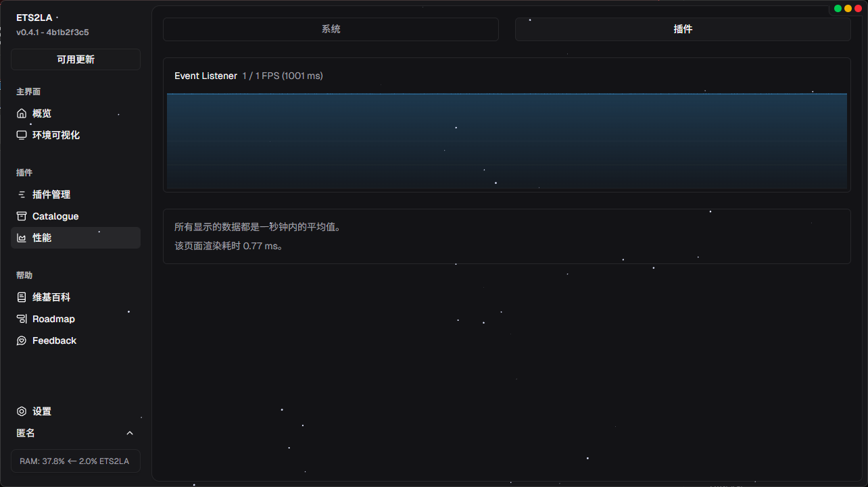
Task: Open 设置 using the settings icon
Action: (x=22, y=411)
